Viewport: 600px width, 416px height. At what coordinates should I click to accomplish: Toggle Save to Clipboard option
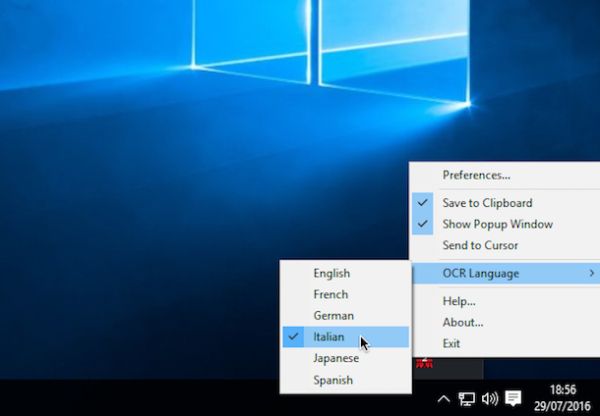click(506, 203)
